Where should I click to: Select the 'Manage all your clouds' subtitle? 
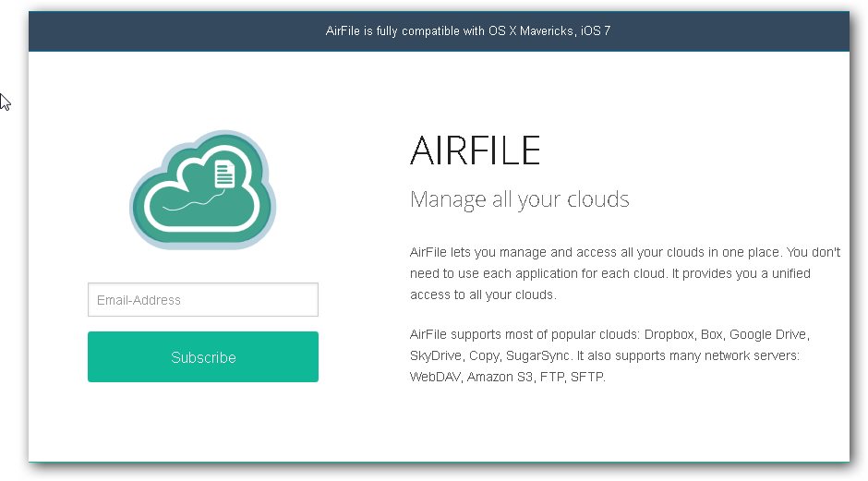(x=519, y=199)
